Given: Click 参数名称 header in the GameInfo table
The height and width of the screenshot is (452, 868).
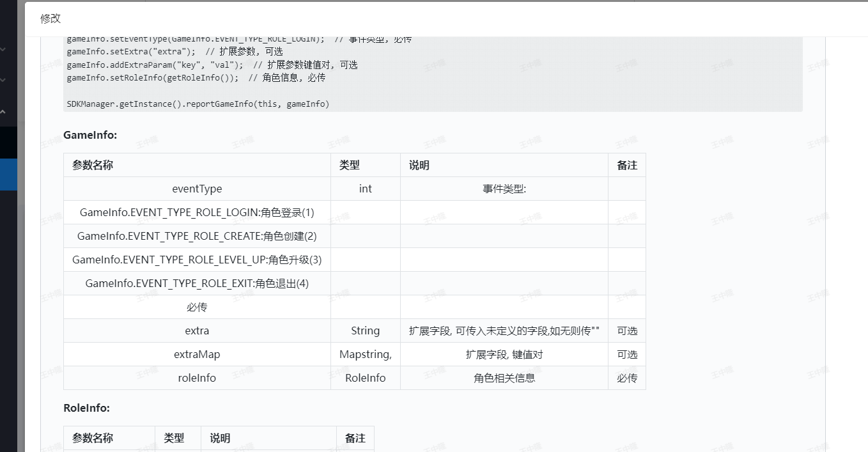Looking at the screenshot, I should point(93,165).
